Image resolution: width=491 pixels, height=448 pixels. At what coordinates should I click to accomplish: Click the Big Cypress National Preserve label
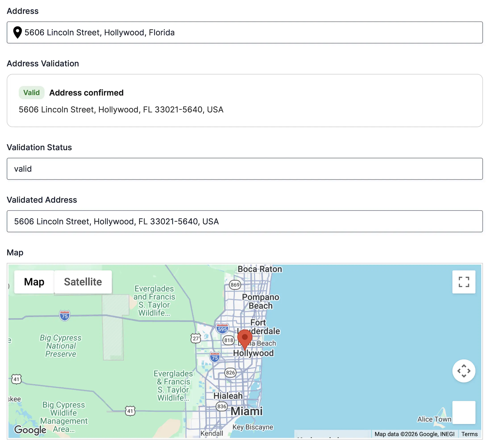tap(61, 346)
